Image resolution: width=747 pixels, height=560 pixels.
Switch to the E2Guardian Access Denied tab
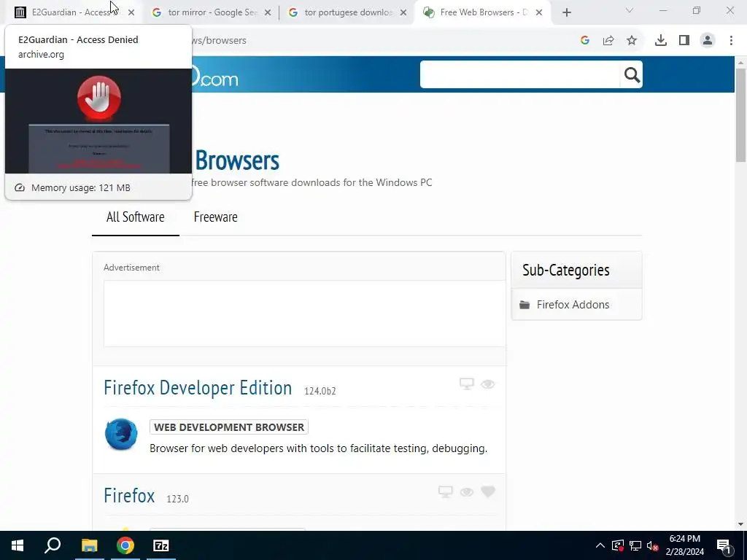coord(71,12)
